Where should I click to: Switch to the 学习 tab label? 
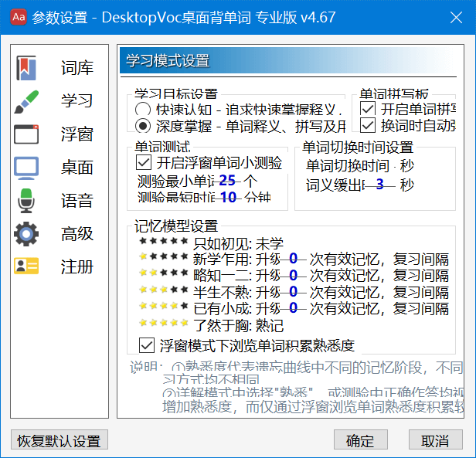point(77,101)
